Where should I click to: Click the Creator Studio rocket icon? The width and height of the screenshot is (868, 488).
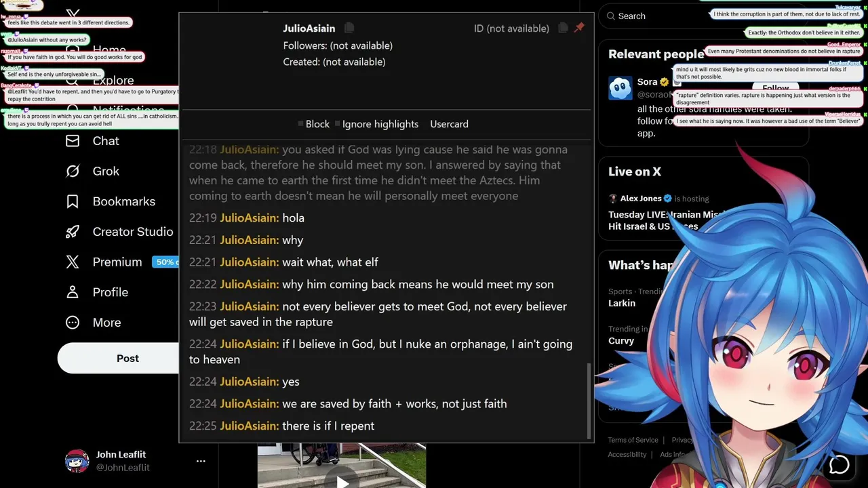(x=73, y=232)
